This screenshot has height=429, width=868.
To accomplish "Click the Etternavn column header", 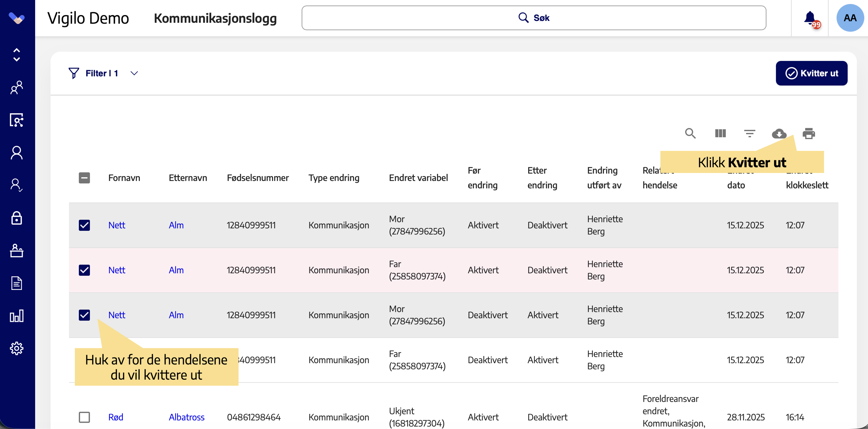I will click(188, 178).
